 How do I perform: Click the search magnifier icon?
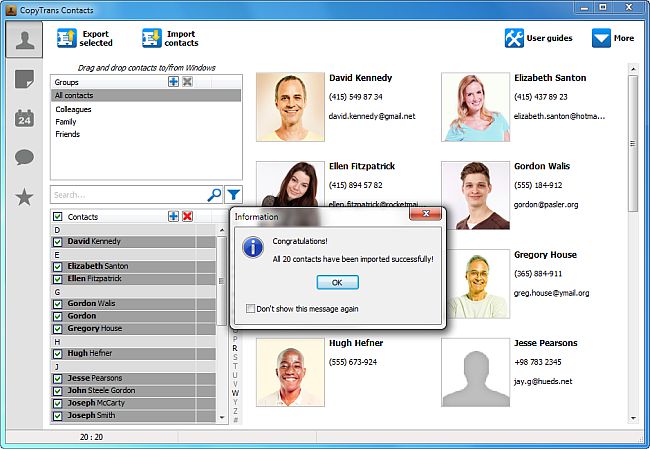[214, 194]
